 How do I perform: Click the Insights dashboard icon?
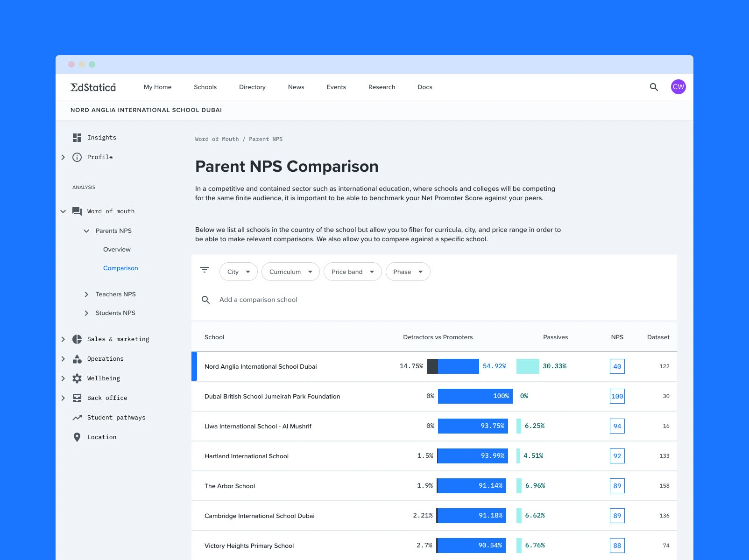(x=77, y=138)
